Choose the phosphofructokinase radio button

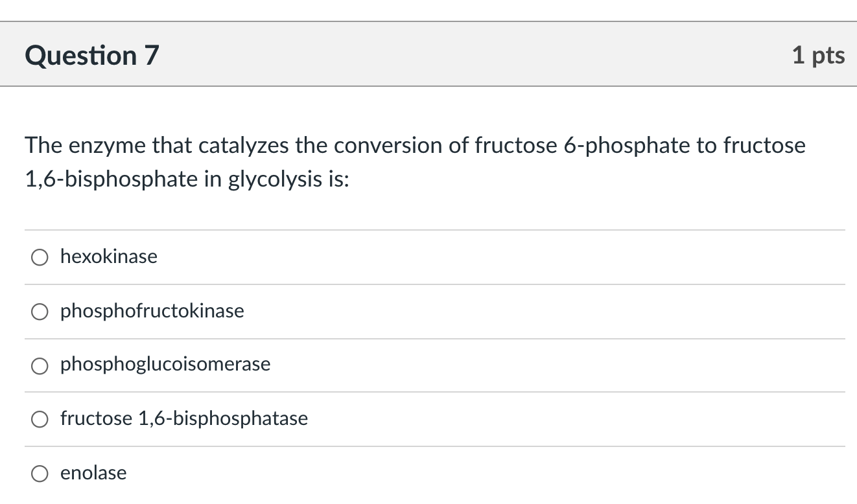click(40, 312)
